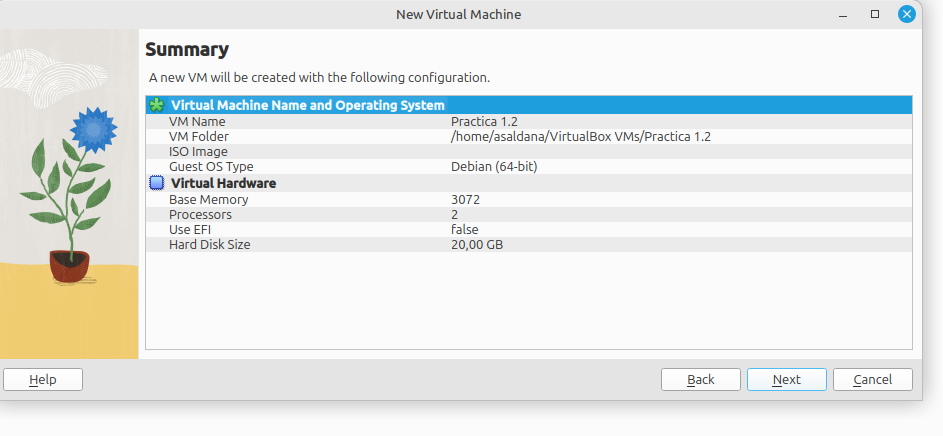Select the Hard Disk Size row
Viewport: 943px width, 436px height.
[209, 244]
